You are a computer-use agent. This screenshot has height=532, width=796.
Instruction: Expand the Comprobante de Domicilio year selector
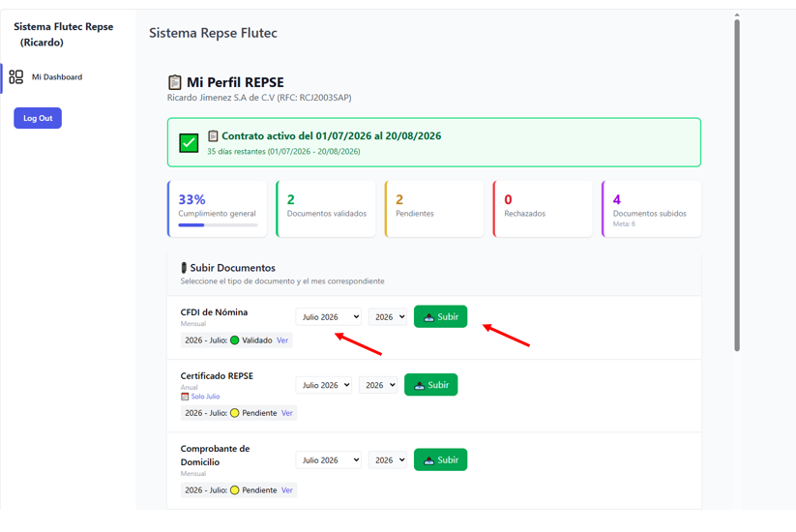[388, 459]
